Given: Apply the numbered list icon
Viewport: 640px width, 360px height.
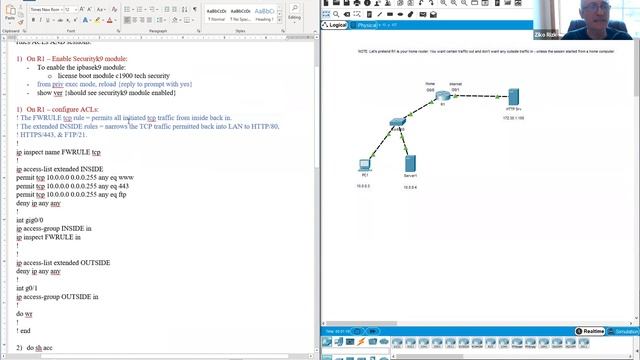Looking at the screenshot, I should click(x=139, y=9).
